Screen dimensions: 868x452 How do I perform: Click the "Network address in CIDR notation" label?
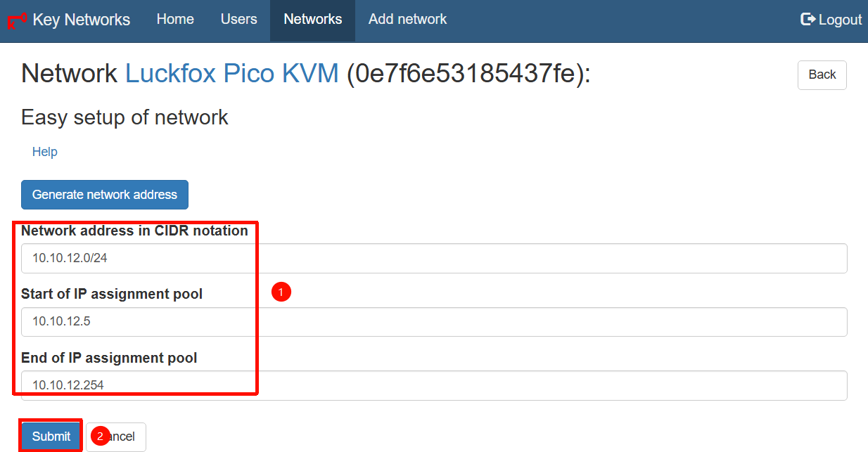[x=134, y=231]
